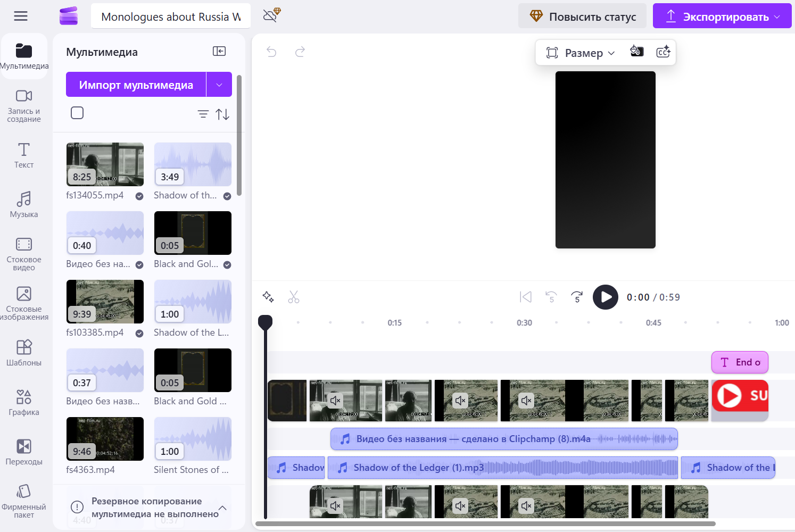Rewind five seconds

point(551,297)
